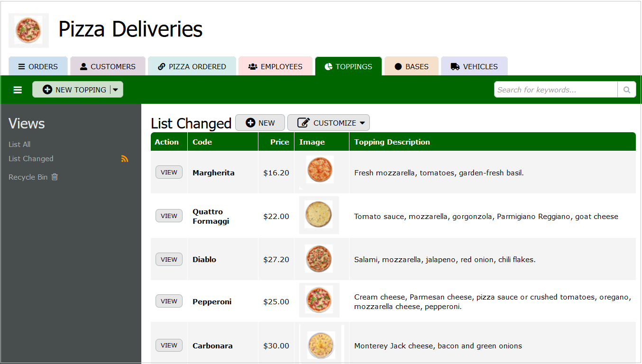
Task: Select the List All view link
Action: 19,144
